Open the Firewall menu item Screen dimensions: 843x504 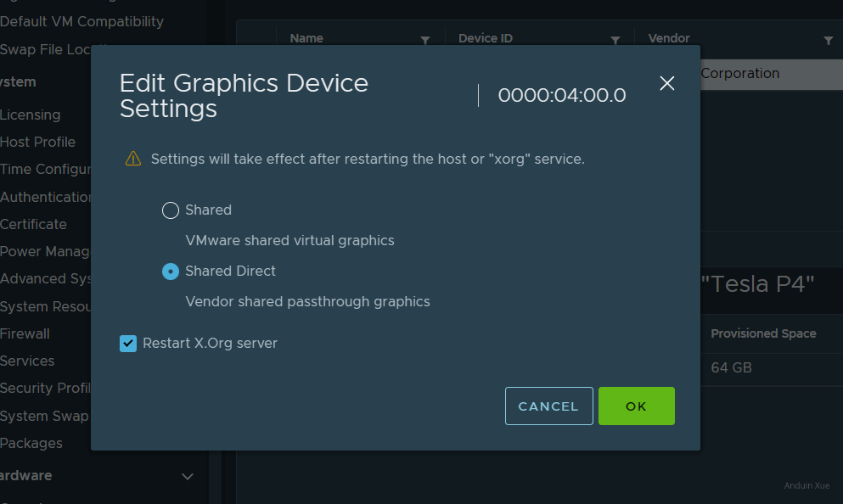tap(25, 333)
